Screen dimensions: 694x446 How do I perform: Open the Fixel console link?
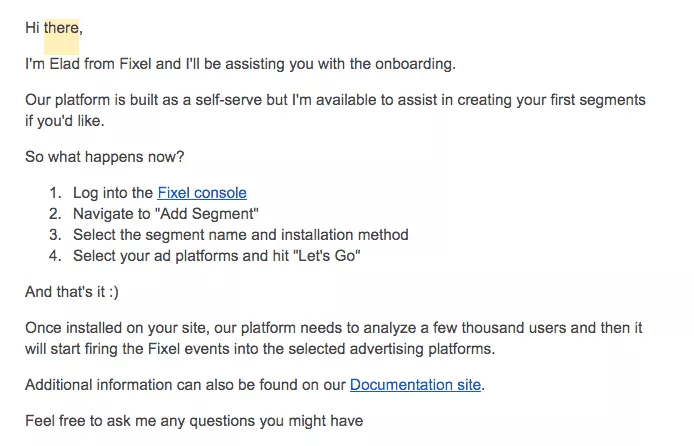point(202,193)
